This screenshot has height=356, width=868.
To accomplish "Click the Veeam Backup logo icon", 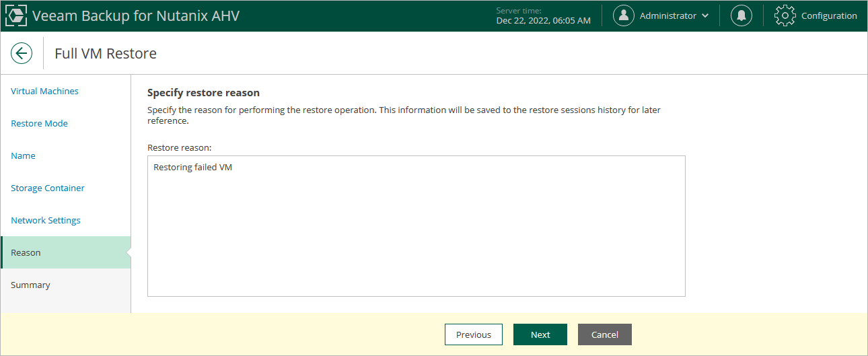I will tap(17, 16).
